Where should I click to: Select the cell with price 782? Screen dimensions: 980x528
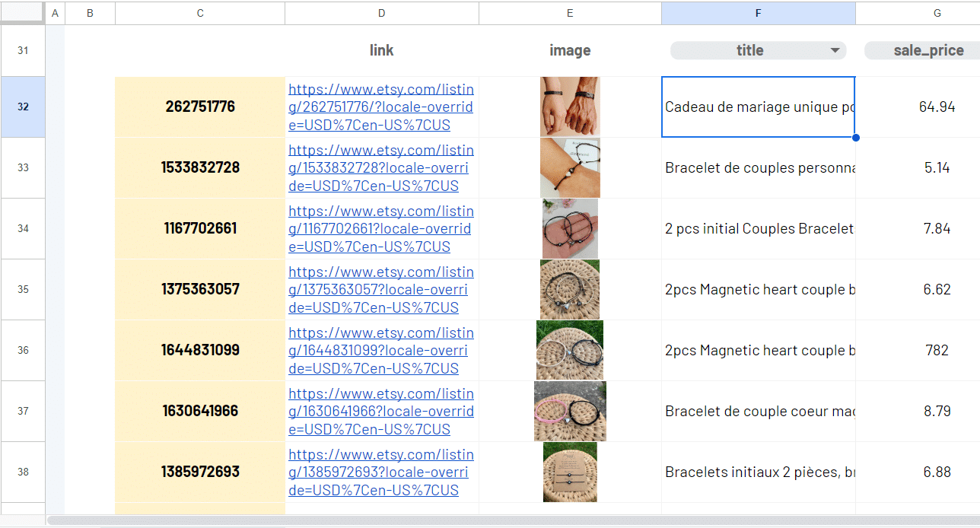click(937, 350)
